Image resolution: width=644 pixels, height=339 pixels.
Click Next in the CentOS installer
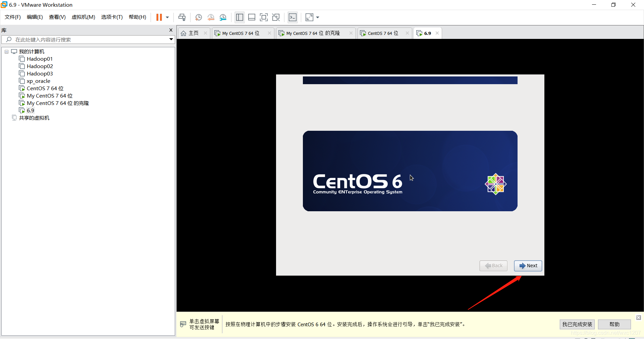tap(528, 266)
